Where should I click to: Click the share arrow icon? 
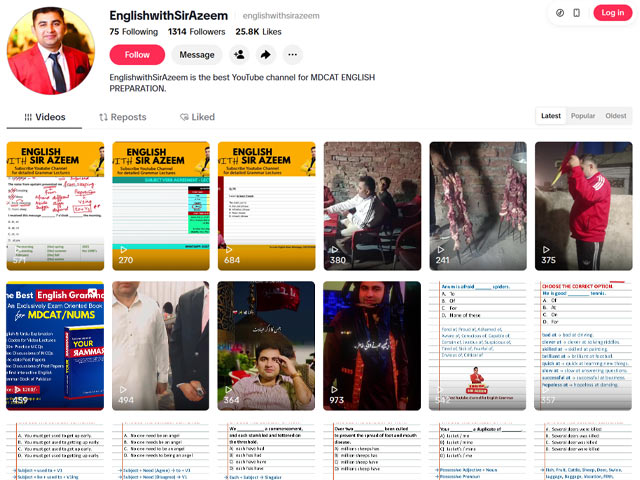click(266, 55)
